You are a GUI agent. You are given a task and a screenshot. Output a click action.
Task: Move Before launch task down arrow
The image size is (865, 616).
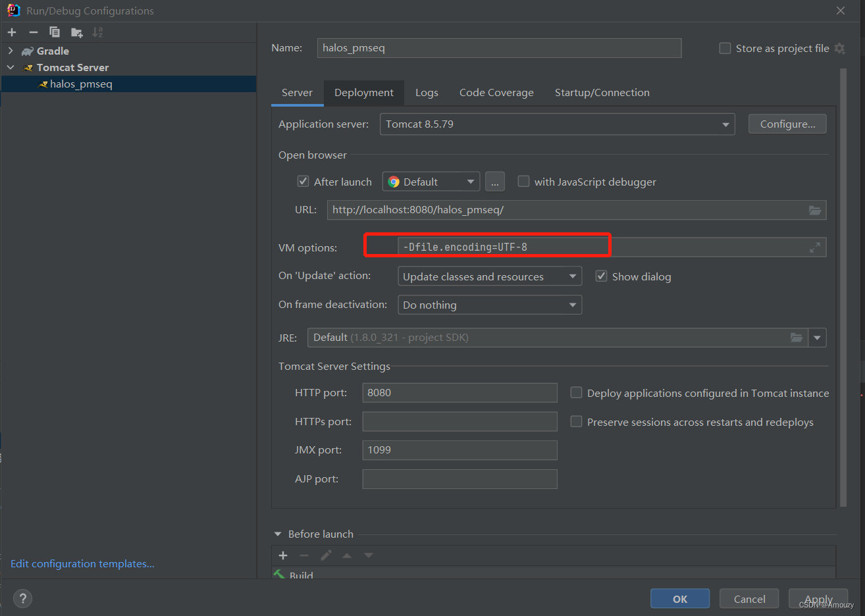(369, 555)
